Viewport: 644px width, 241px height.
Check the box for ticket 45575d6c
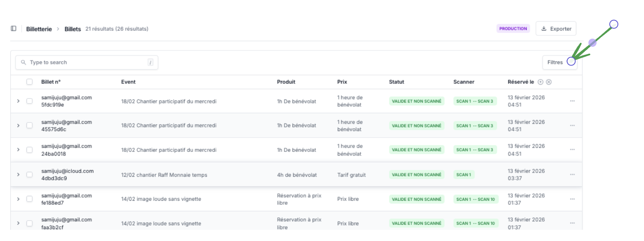(x=29, y=125)
